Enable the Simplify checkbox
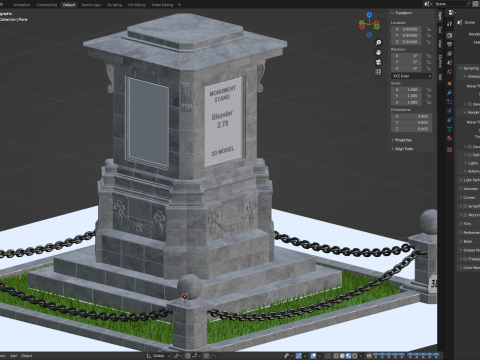The height and width of the screenshot is (360, 480). click(x=465, y=206)
